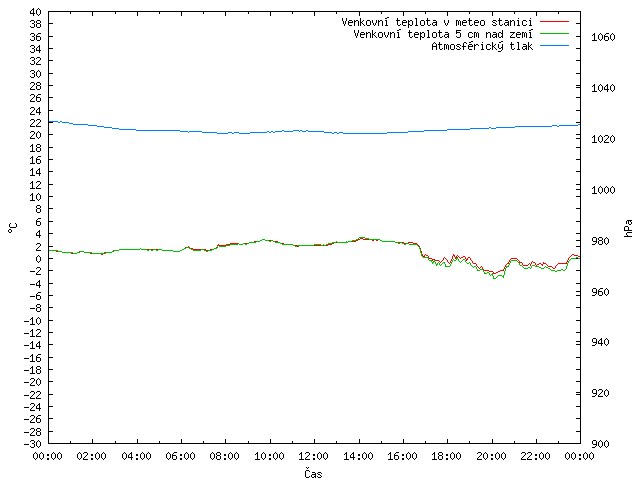Screen dimensions: 640x480
Task: Click the 960 hPa axis label
Action: coord(600,292)
